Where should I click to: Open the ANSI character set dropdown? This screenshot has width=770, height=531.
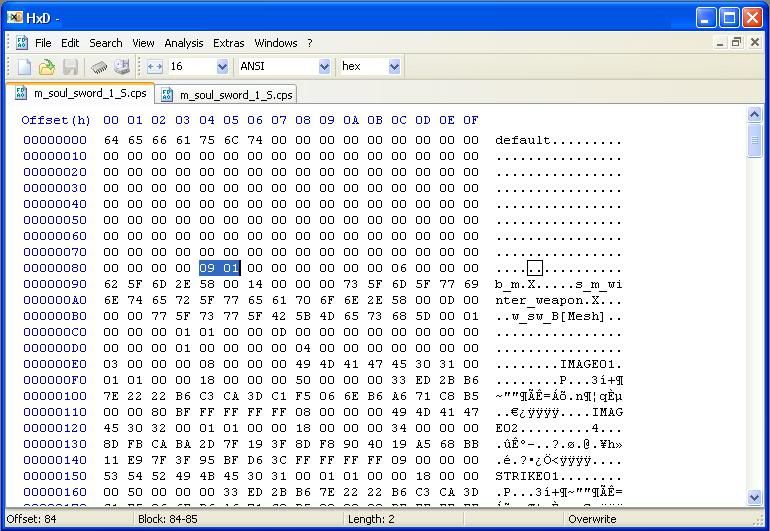tap(324, 67)
